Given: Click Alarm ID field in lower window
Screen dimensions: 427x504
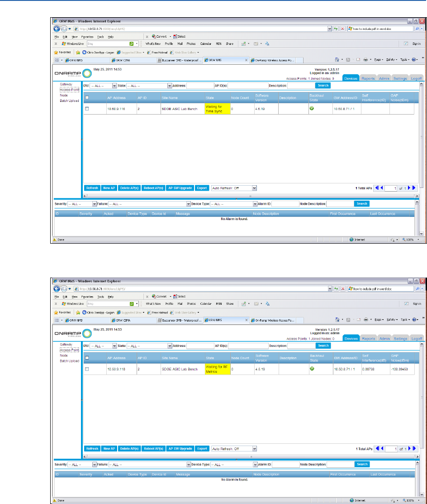Looking at the screenshot, I should tap(285, 465).
